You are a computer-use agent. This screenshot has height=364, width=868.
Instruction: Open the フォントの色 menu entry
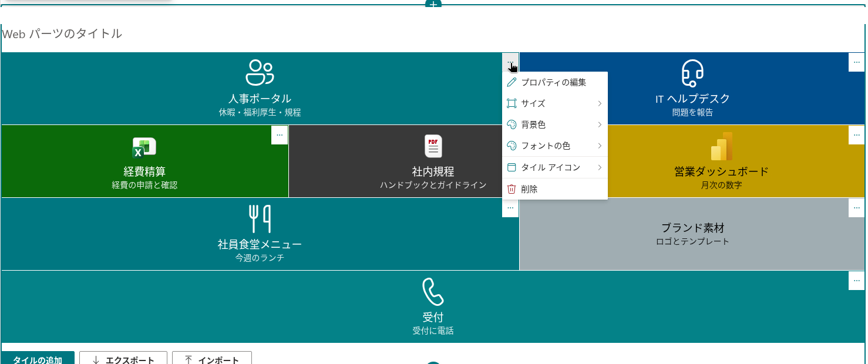[x=555, y=146]
